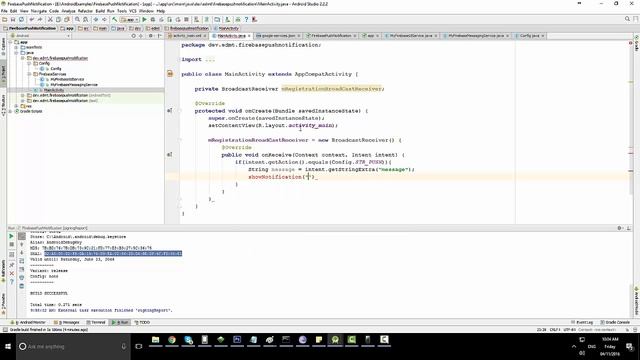Viewport: 640px width, 360px height.
Task: Click the Cortana Ask me anything search box
Action: 73,347
